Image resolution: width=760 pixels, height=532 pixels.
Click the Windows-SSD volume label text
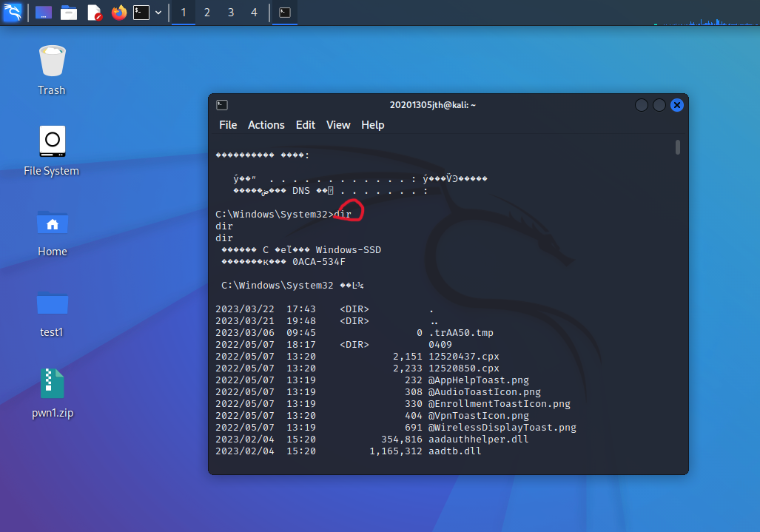[349, 250]
